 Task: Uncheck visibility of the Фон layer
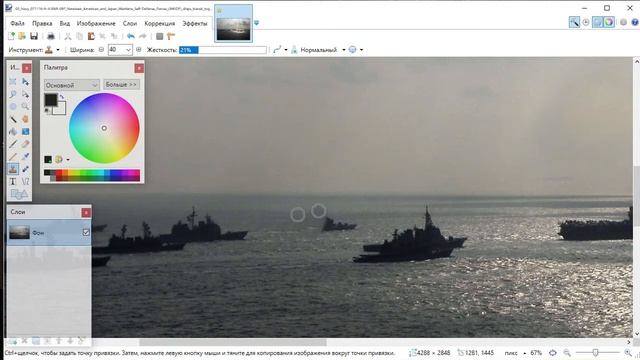point(86,232)
